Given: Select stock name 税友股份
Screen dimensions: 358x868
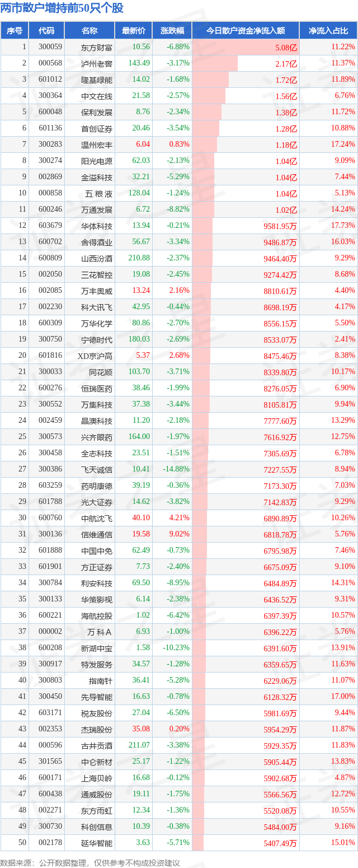Looking at the screenshot, I should point(97,713).
